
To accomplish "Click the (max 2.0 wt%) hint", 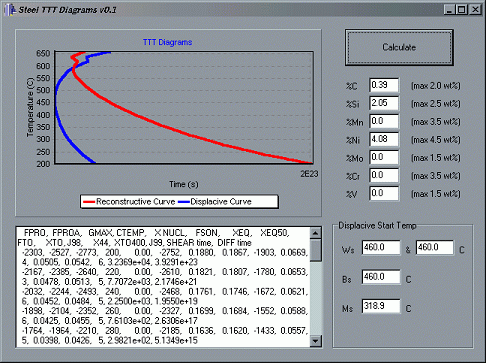I will point(436,86).
